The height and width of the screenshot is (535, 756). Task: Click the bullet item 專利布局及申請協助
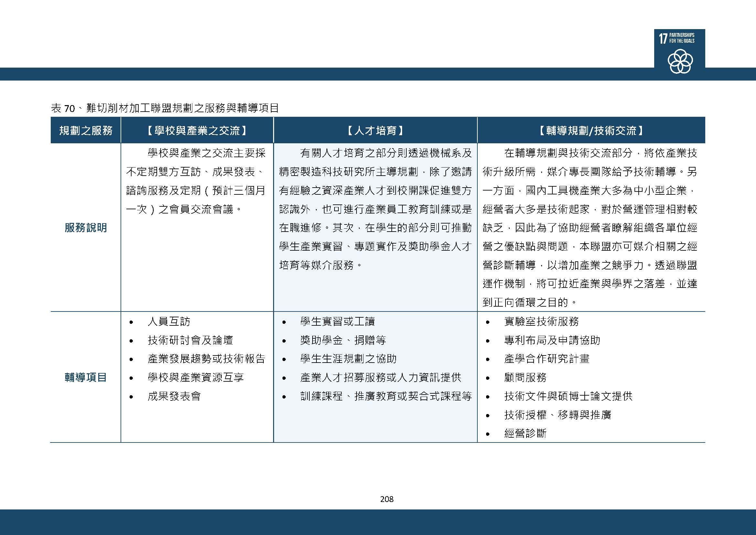(x=552, y=340)
